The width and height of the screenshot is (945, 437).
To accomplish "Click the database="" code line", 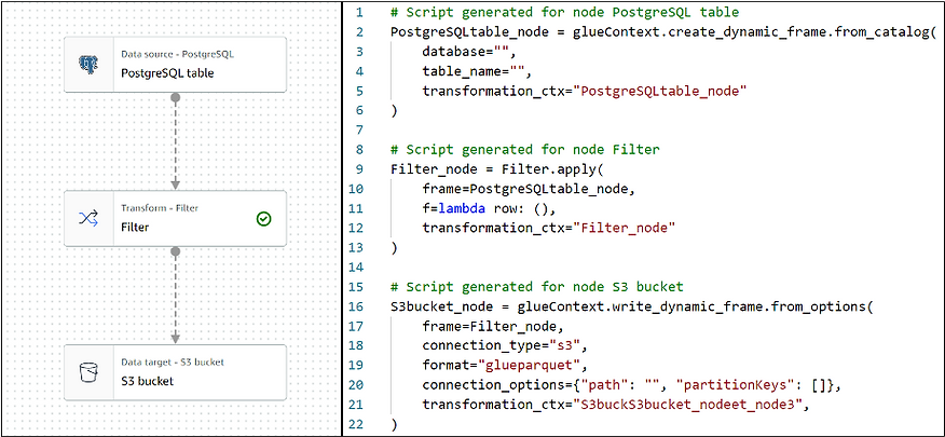I will pyautogui.click(x=469, y=52).
